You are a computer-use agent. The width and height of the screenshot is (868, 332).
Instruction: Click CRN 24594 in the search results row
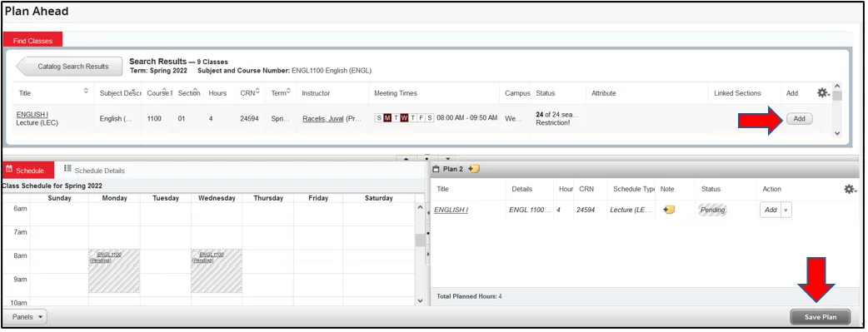[249, 118]
